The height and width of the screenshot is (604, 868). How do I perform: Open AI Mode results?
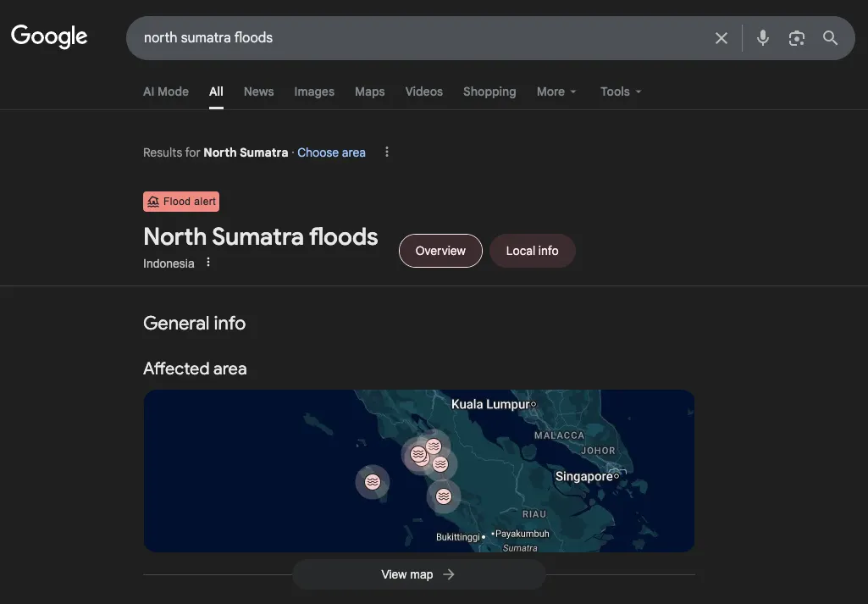(165, 91)
